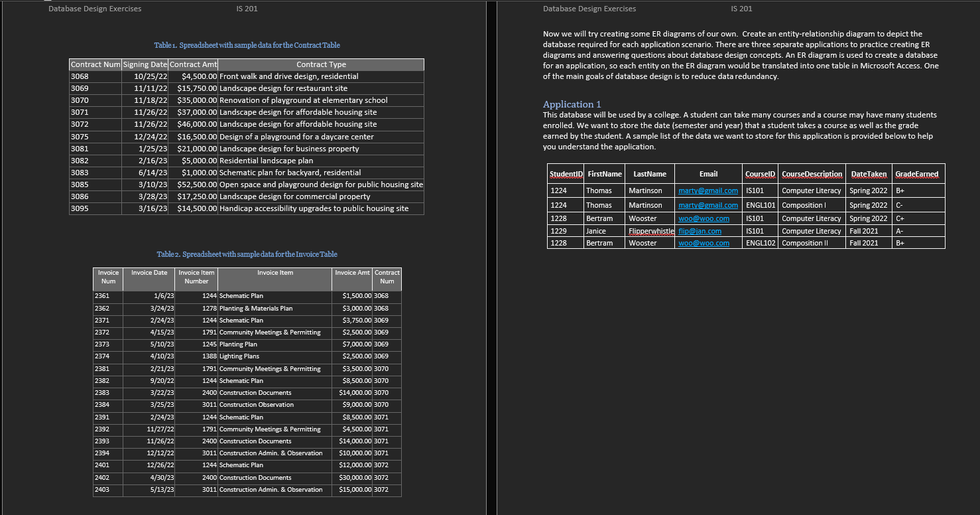Click the "Lighting Plans" invoice item

coord(239,356)
